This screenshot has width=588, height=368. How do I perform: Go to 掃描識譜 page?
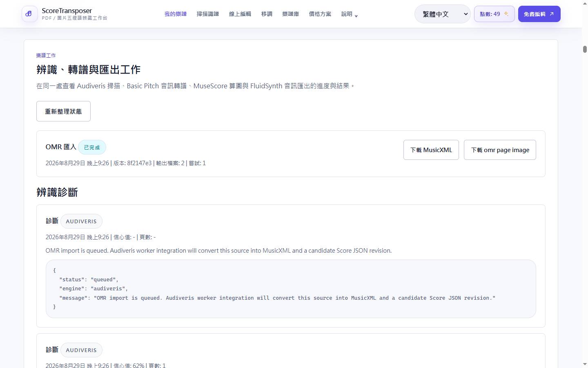208,14
